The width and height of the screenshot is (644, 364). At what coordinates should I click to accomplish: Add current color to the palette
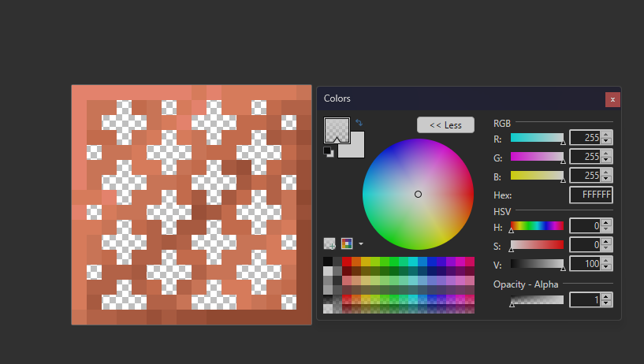pos(329,243)
